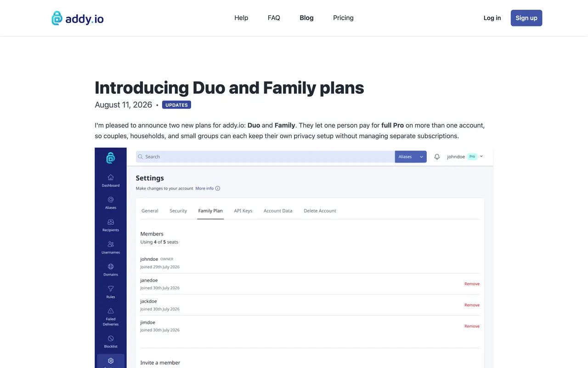Open Rules from the sidebar
The image size is (588, 368).
coord(111,292)
